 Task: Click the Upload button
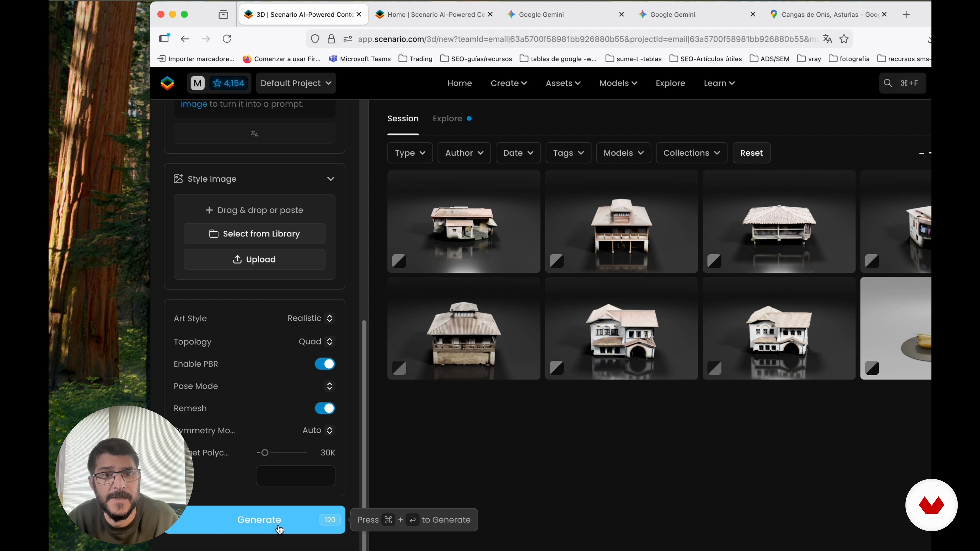click(254, 259)
